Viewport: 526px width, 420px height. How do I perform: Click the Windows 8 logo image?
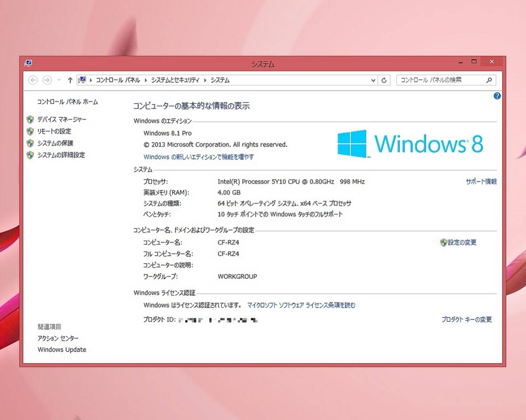[410, 144]
